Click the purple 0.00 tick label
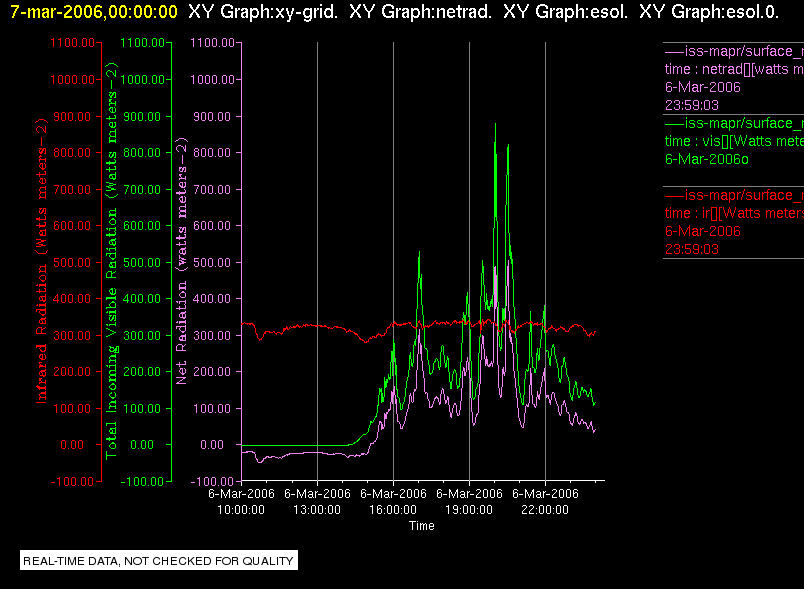This screenshot has height=589, width=804. (x=212, y=445)
